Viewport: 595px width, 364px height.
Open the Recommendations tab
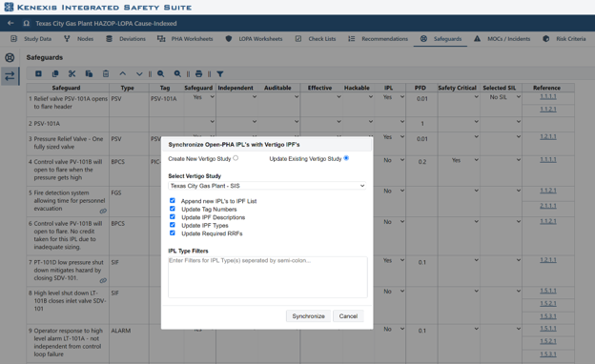pos(378,39)
